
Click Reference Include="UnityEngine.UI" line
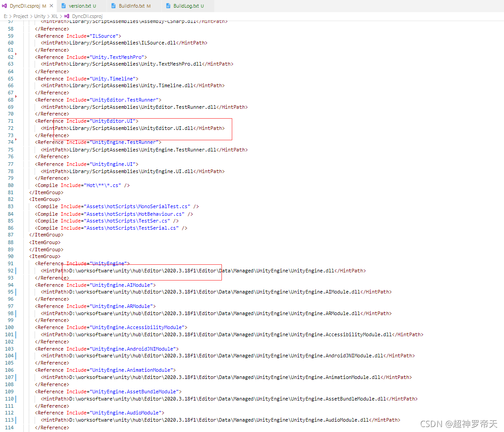point(86,164)
